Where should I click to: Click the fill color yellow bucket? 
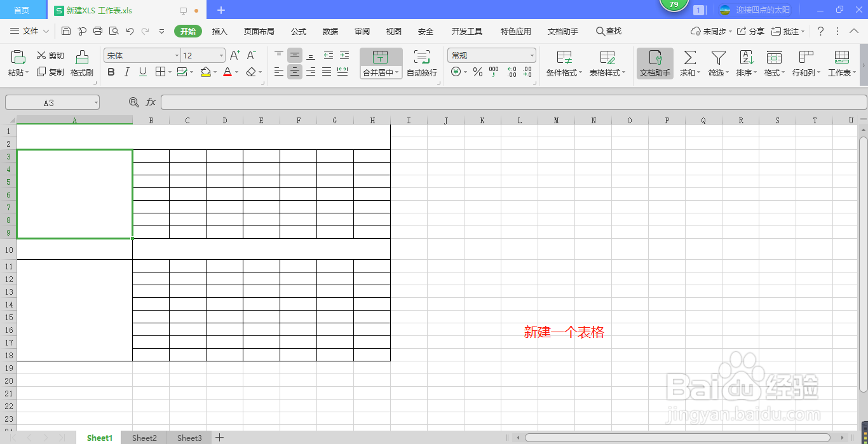coord(205,72)
